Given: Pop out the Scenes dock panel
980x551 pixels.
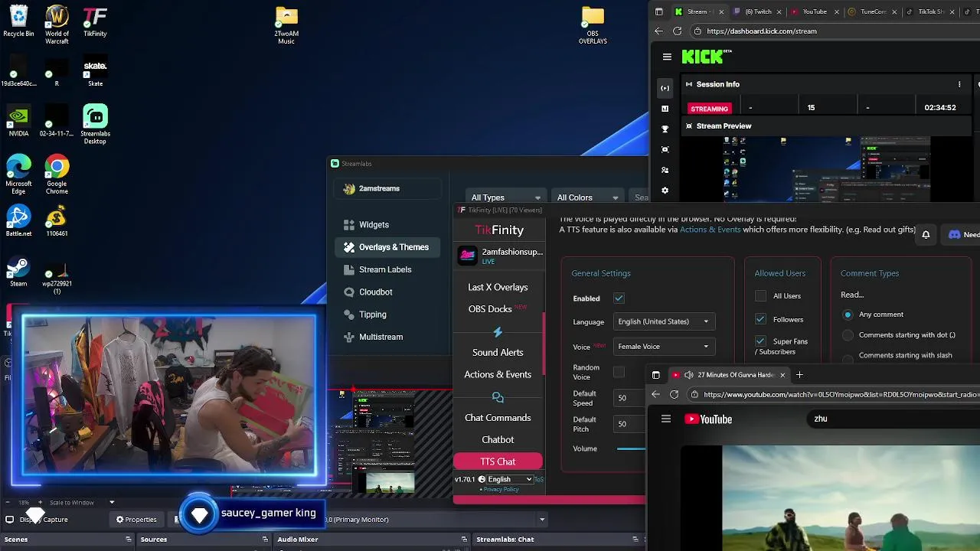Looking at the screenshot, I should 129,540.
